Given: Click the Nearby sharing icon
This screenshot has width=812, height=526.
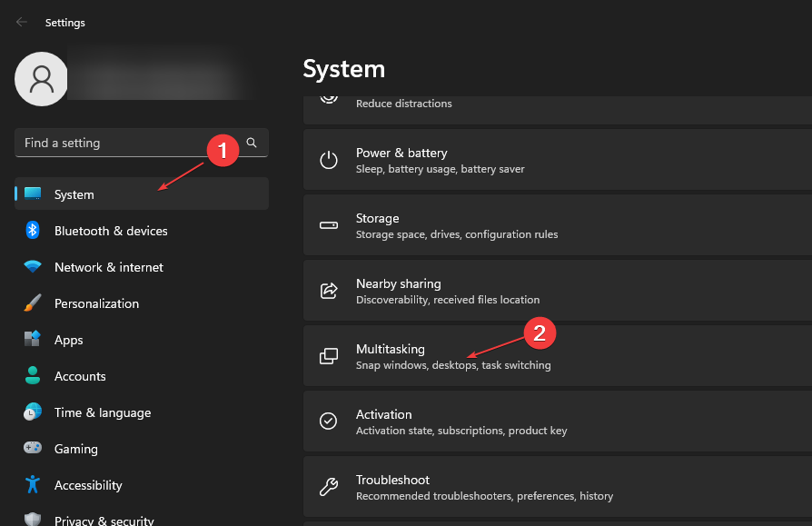Looking at the screenshot, I should point(328,290).
